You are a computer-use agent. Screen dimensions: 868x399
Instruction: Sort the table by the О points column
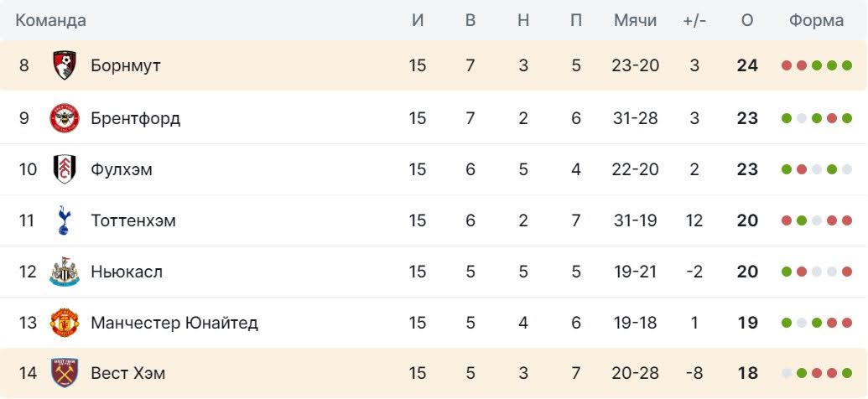pyautogui.click(x=747, y=20)
